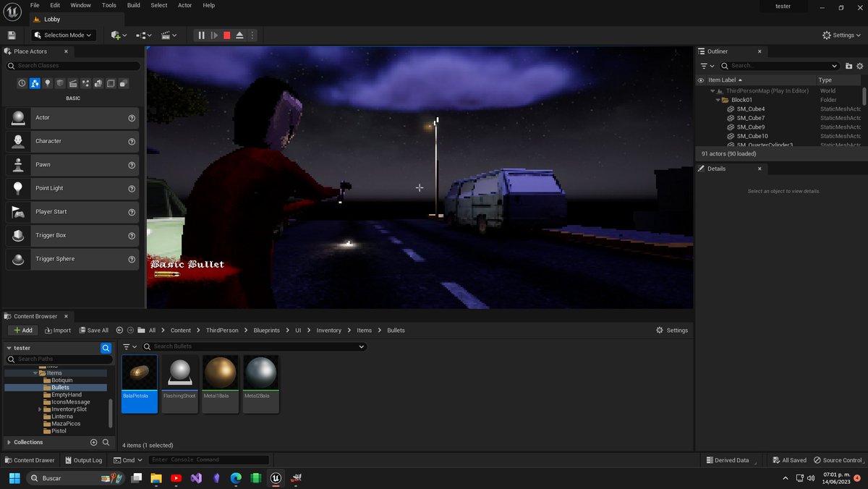Select the Geometry category icon
The height and width of the screenshot is (489, 868).
coord(98,83)
